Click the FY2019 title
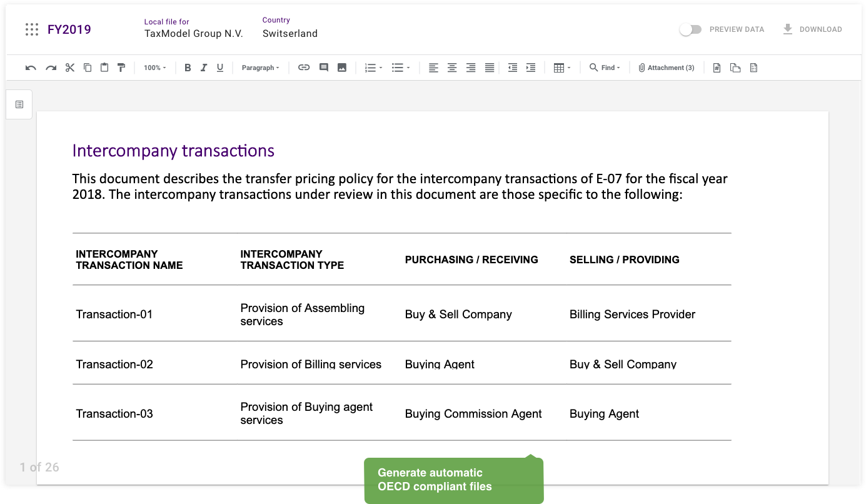Image resolution: width=866 pixels, height=504 pixels. pos(69,29)
